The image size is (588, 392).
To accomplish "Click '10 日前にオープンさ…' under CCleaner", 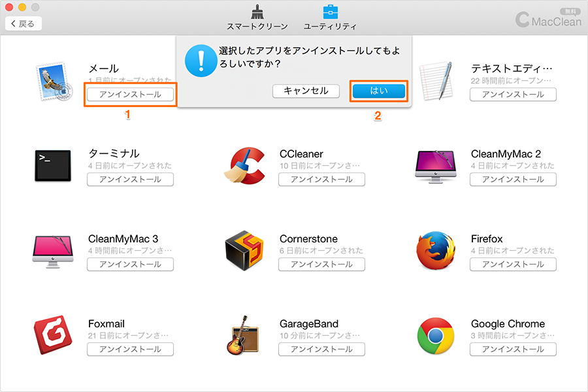I will click(319, 165).
